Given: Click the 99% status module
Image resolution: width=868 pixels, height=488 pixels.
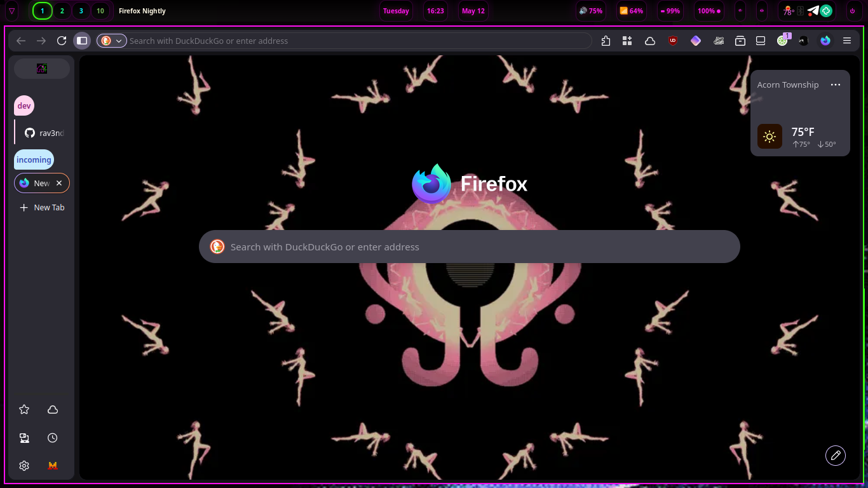Looking at the screenshot, I should pyautogui.click(x=670, y=11).
